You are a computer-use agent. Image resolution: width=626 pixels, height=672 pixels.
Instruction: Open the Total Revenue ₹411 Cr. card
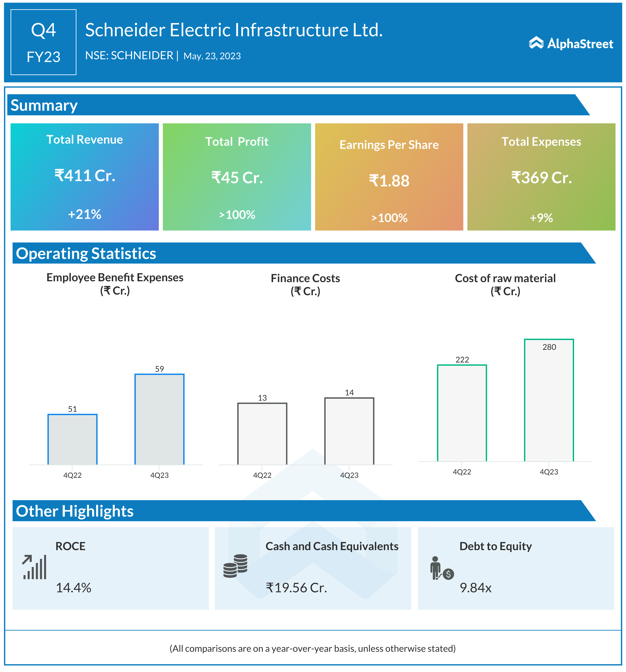(x=85, y=177)
